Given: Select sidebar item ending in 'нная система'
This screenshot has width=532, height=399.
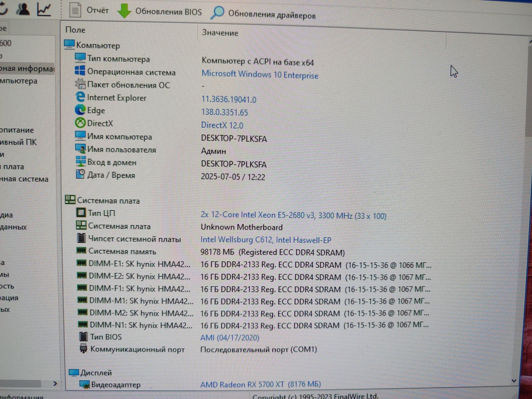Looking at the screenshot, I should (24, 179).
